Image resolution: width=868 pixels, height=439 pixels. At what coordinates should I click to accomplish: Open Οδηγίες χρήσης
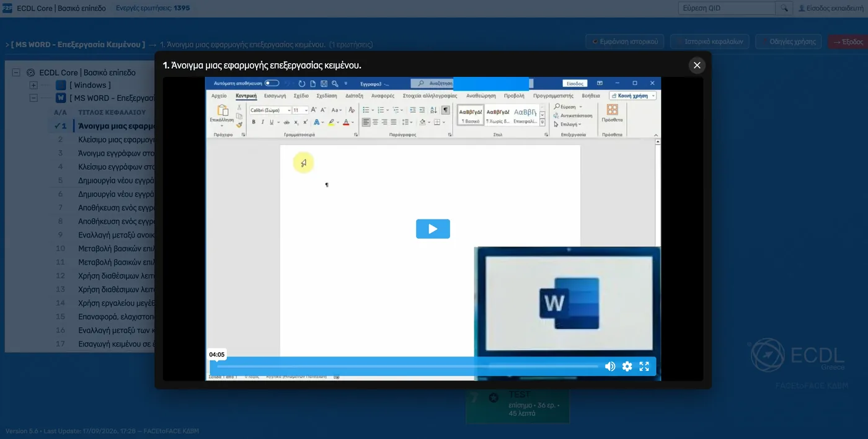click(789, 42)
